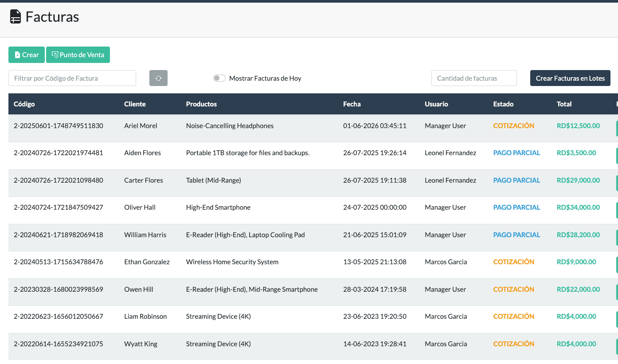
Task: Click PAGO PARCIAL status for Aiden Flores
Action: [516, 153]
